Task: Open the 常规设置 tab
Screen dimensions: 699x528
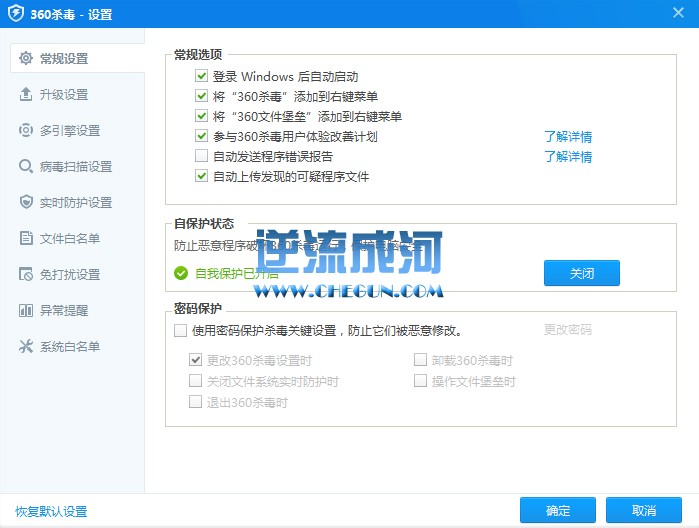Action: tap(77, 58)
